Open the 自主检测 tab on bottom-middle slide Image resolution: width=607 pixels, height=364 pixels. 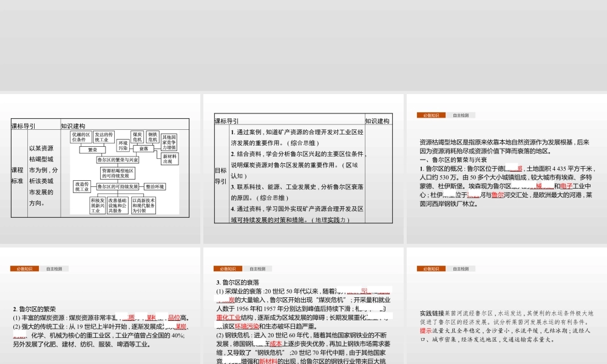(x=258, y=269)
